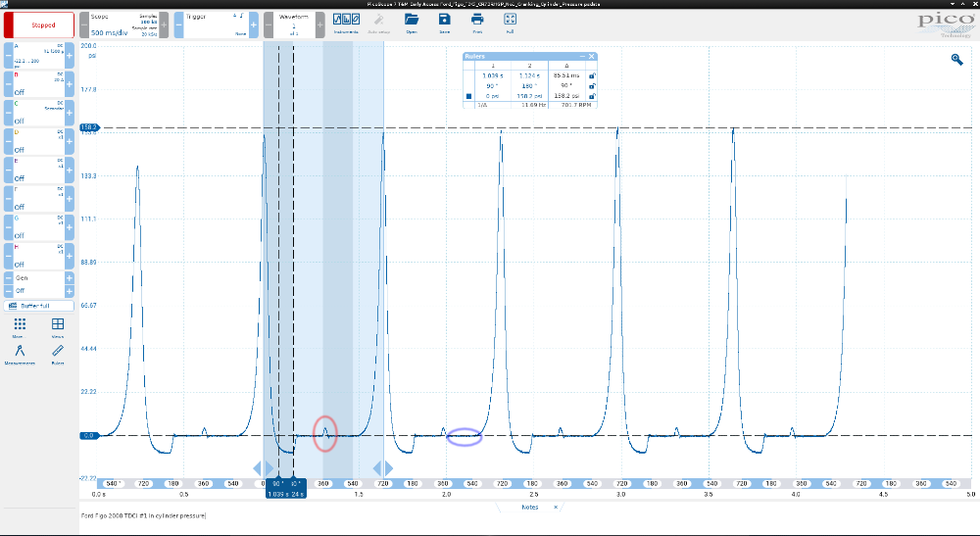The height and width of the screenshot is (536, 980).
Task: Minimize the Rulers panel
Action: click(x=582, y=57)
